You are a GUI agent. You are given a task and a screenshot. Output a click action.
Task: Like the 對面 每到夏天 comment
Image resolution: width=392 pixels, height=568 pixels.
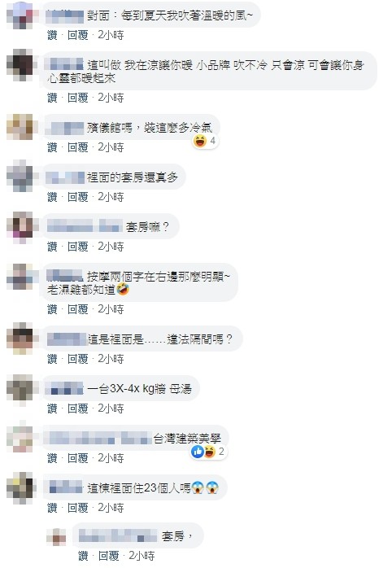coord(53,35)
